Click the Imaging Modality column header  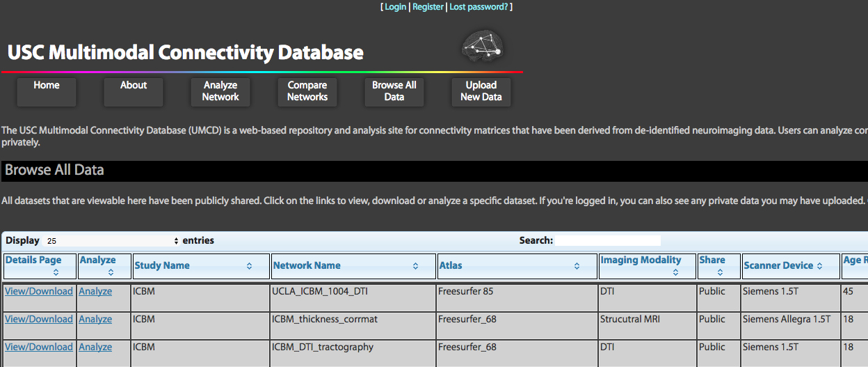click(x=647, y=266)
